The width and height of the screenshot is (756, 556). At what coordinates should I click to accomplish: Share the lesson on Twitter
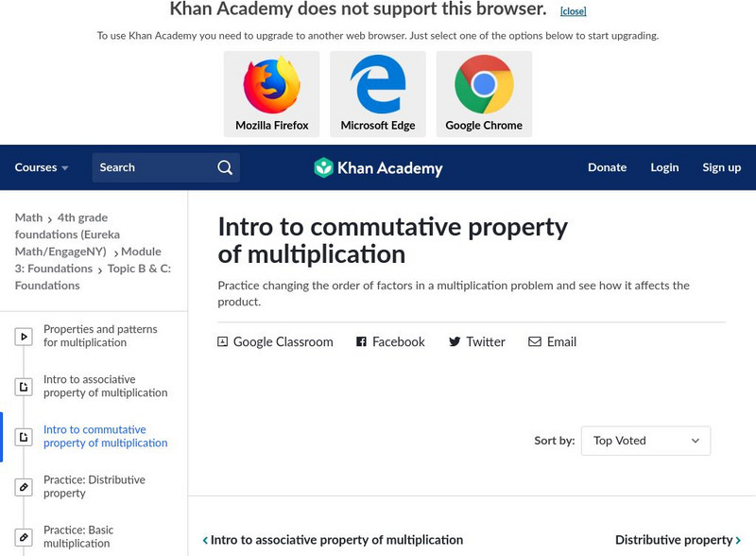476,341
